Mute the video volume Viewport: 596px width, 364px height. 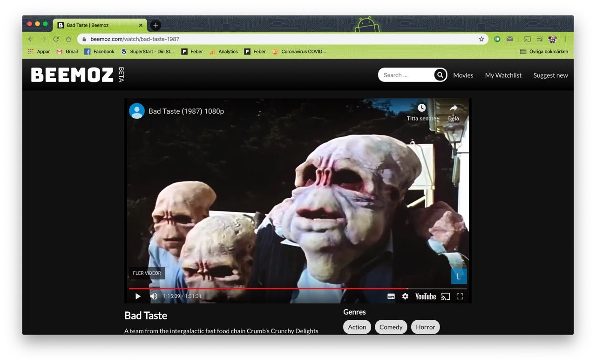(154, 297)
